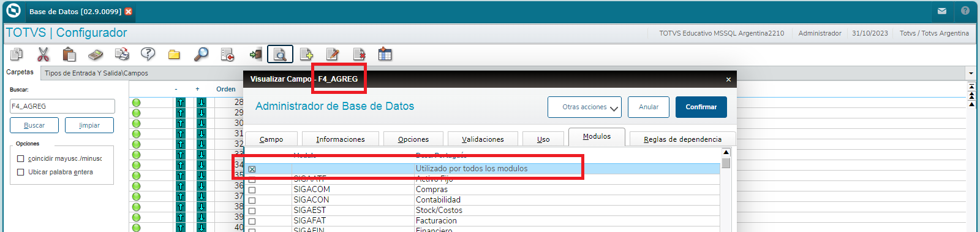Move down row with order 31

click(x=202, y=134)
